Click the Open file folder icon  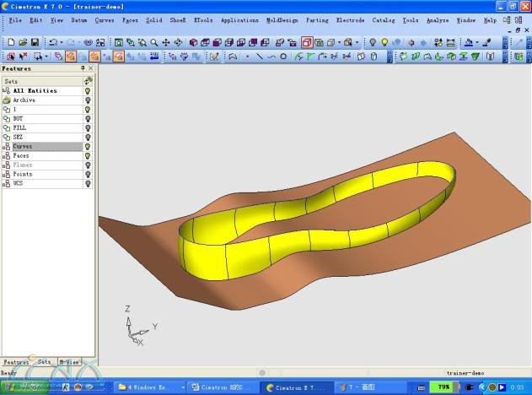coord(23,42)
